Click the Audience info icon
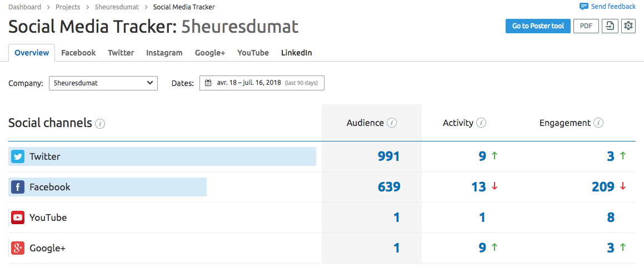644x278 pixels. tap(392, 123)
